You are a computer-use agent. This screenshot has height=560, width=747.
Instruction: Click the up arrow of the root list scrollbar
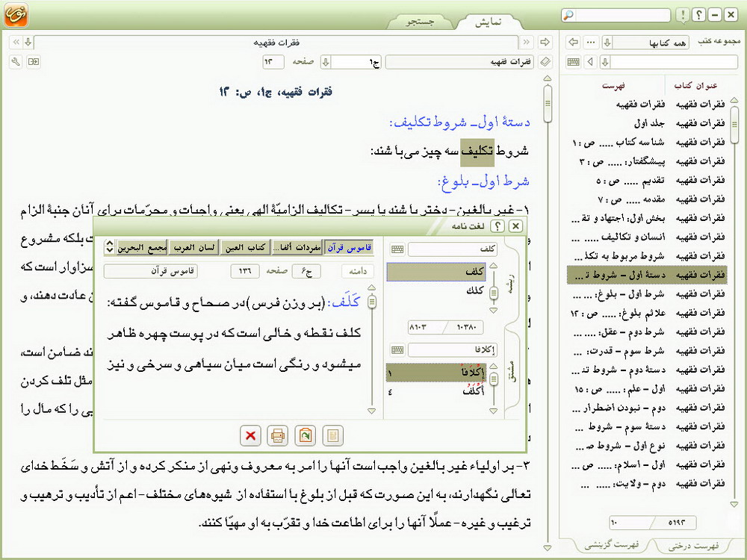[494, 266]
